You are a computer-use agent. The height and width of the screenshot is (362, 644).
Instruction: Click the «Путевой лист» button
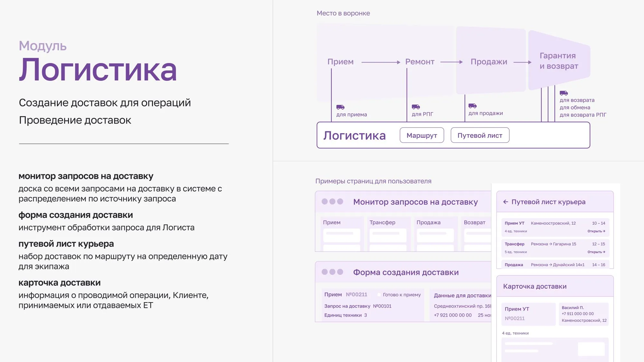[x=480, y=135]
